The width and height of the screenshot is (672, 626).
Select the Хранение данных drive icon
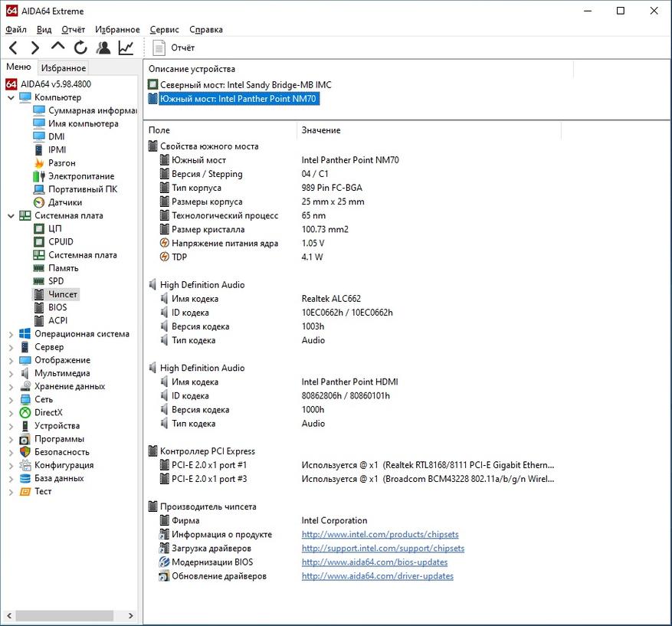click(x=25, y=386)
